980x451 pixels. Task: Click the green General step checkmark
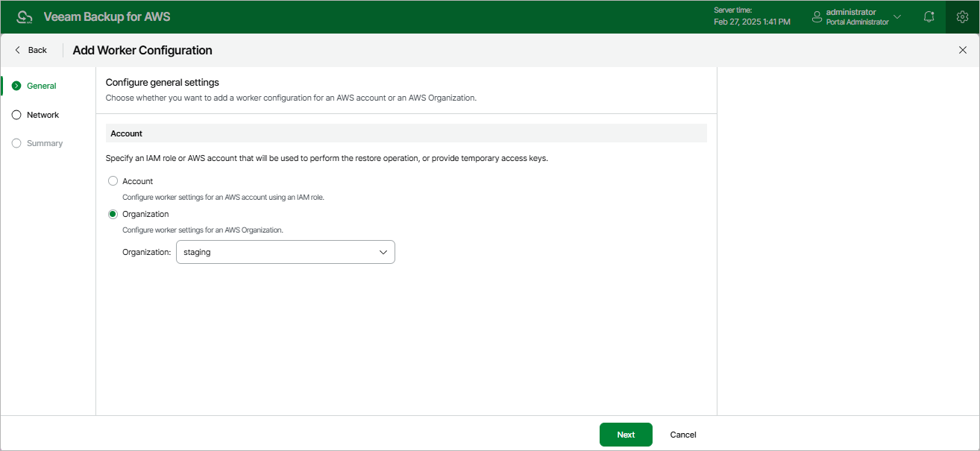click(16, 86)
